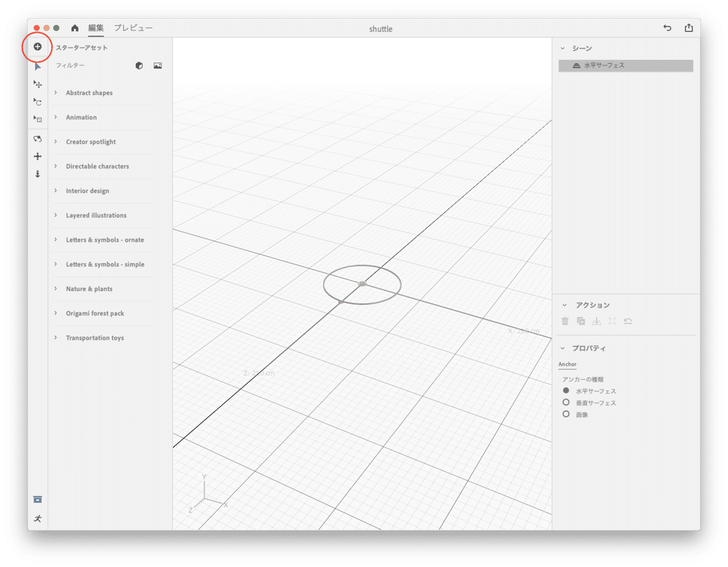Click the frame selection action icon

coord(612,321)
